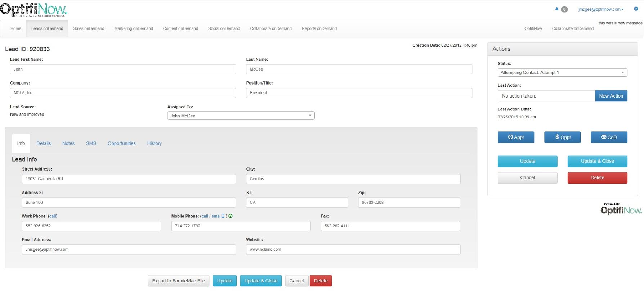The width and height of the screenshot is (644, 303).
Task: Click the bottom Update & Close button
Action: pyautogui.click(x=261, y=281)
